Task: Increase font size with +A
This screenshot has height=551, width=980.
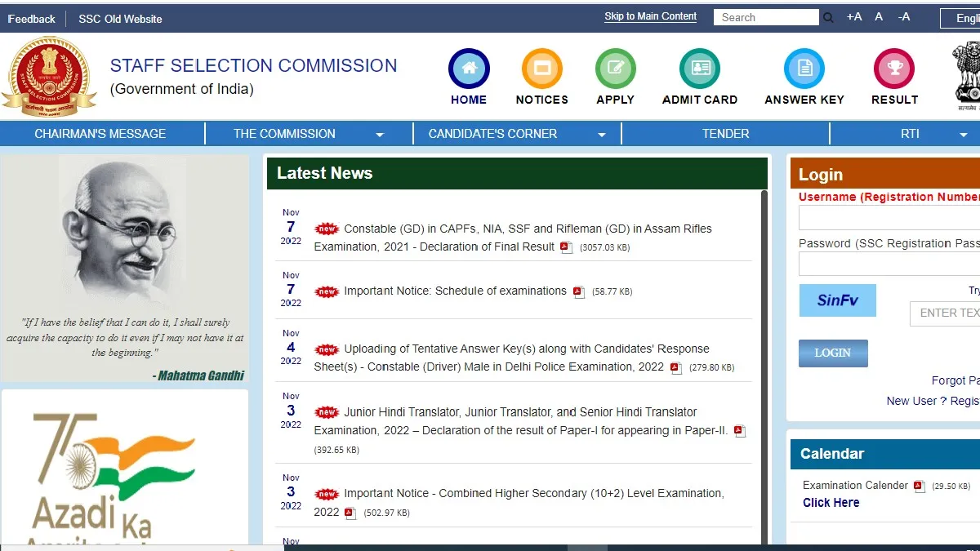Action: click(854, 16)
